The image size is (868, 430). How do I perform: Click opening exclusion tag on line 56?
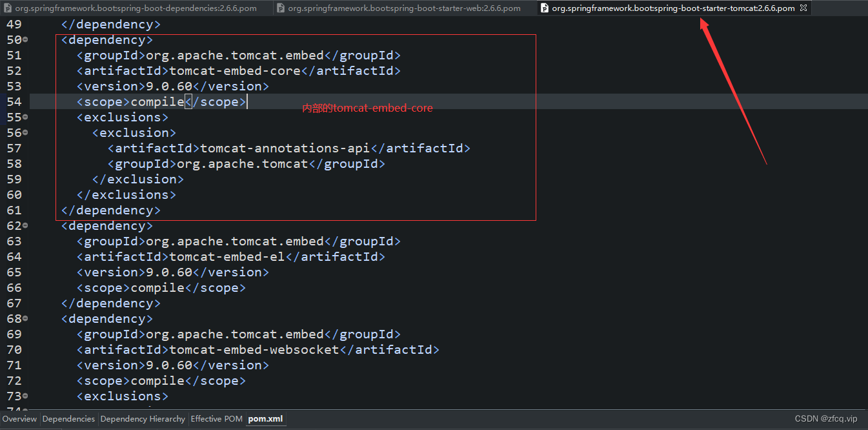pos(134,132)
